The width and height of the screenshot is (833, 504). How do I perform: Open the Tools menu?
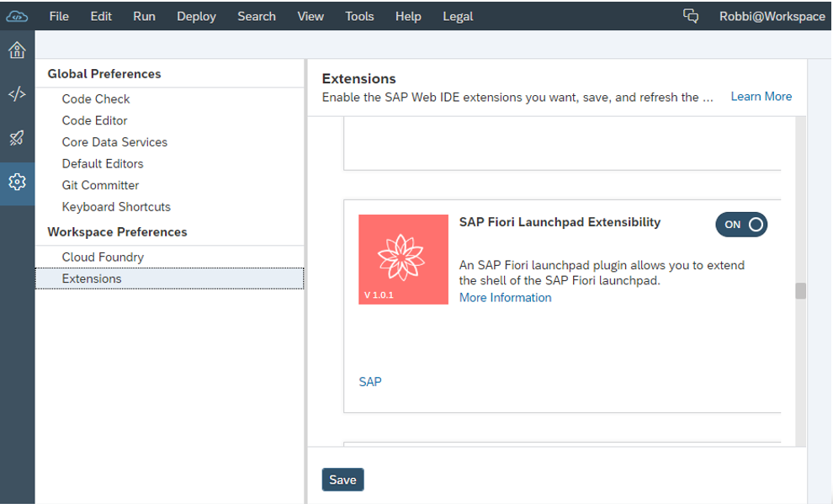tap(359, 17)
